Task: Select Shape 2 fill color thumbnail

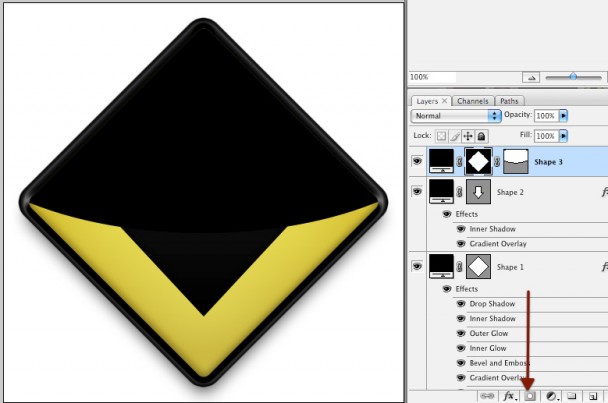Action: [x=441, y=191]
